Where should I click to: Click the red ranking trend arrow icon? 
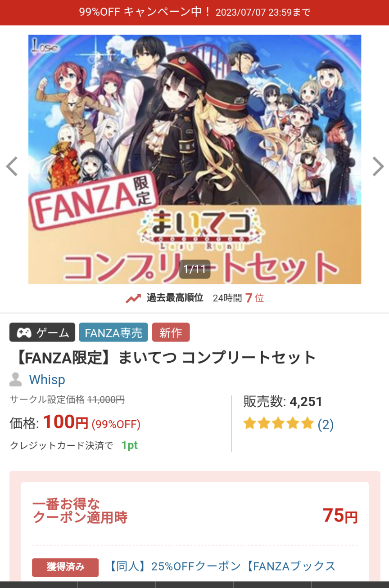pos(133,298)
